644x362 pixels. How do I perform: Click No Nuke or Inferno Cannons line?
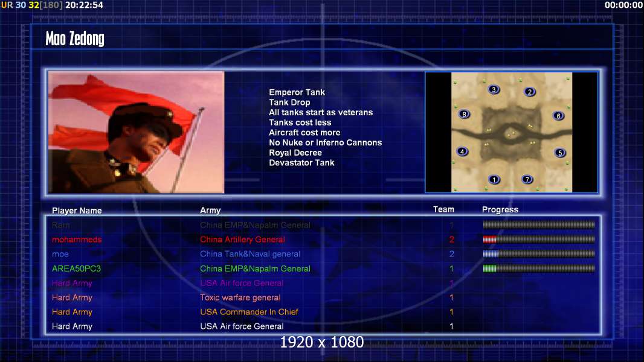tap(325, 142)
